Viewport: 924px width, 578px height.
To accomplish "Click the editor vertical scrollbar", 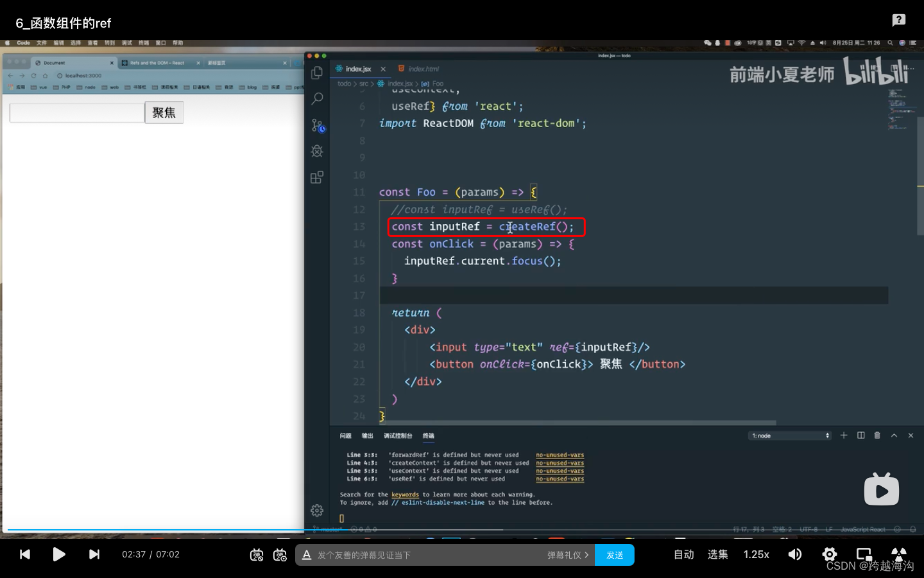I will tap(920, 177).
